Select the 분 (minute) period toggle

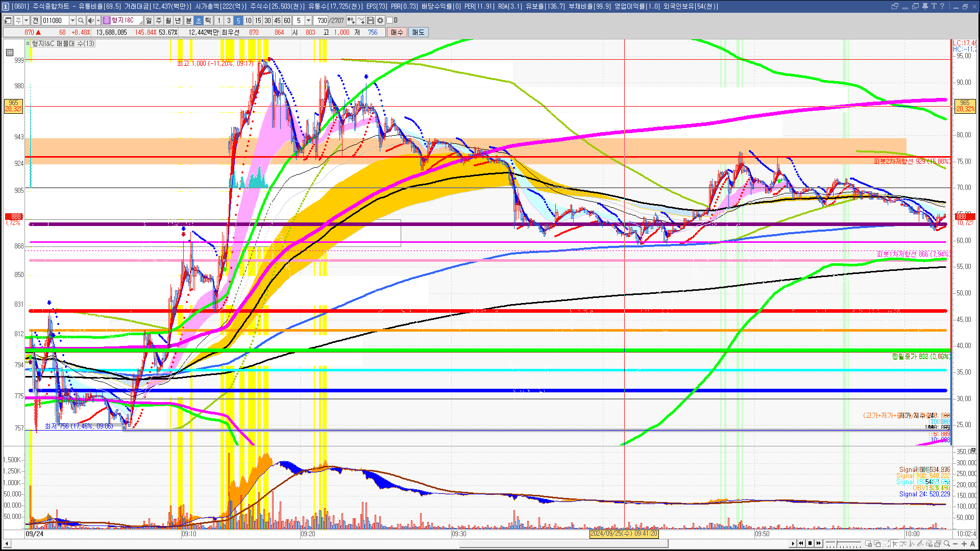[188, 20]
